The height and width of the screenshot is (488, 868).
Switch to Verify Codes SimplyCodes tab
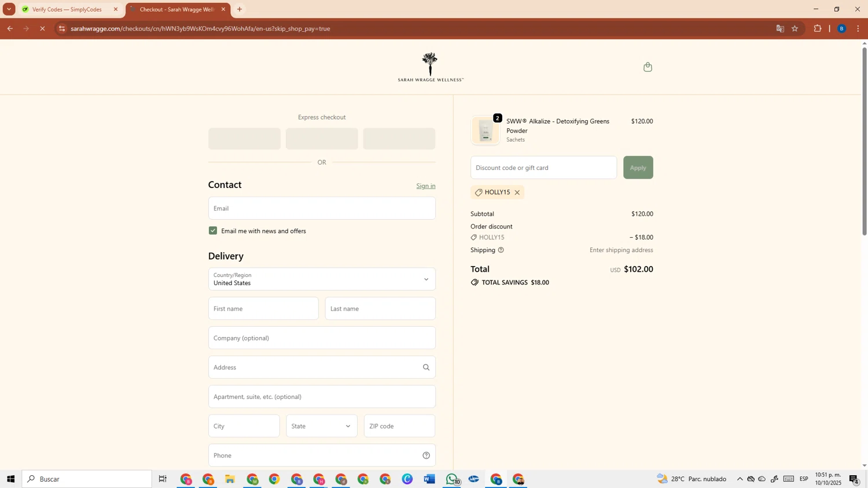pyautogui.click(x=71, y=9)
